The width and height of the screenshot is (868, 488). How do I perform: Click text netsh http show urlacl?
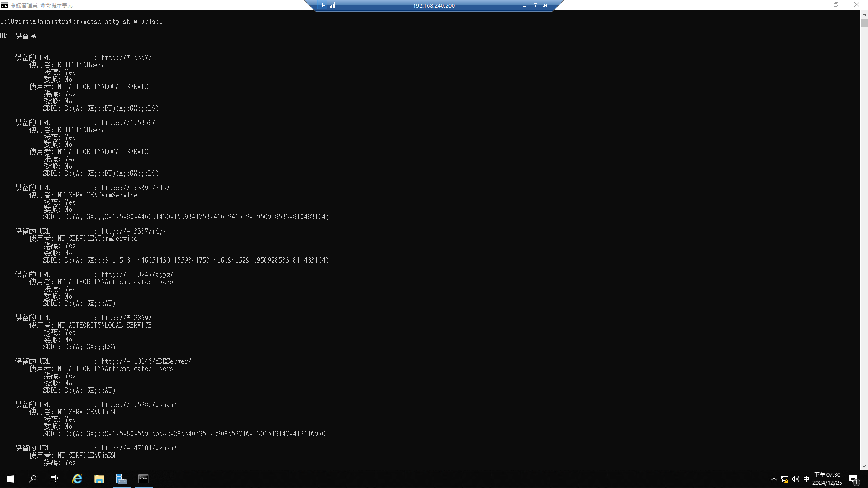pos(123,22)
